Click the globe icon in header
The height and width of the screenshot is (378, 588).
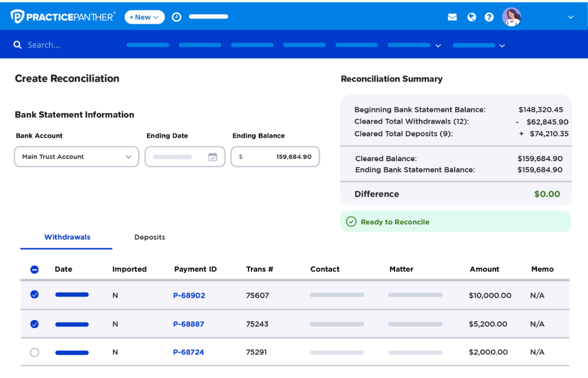[x=471, y=17]
